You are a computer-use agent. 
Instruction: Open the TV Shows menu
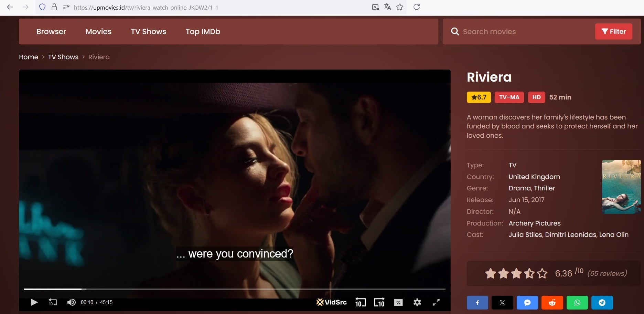(149, 32)
